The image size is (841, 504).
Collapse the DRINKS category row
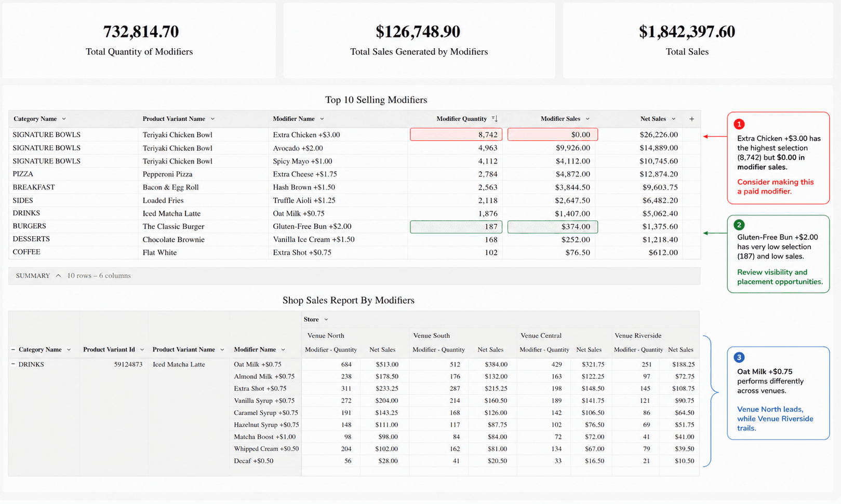14,364
